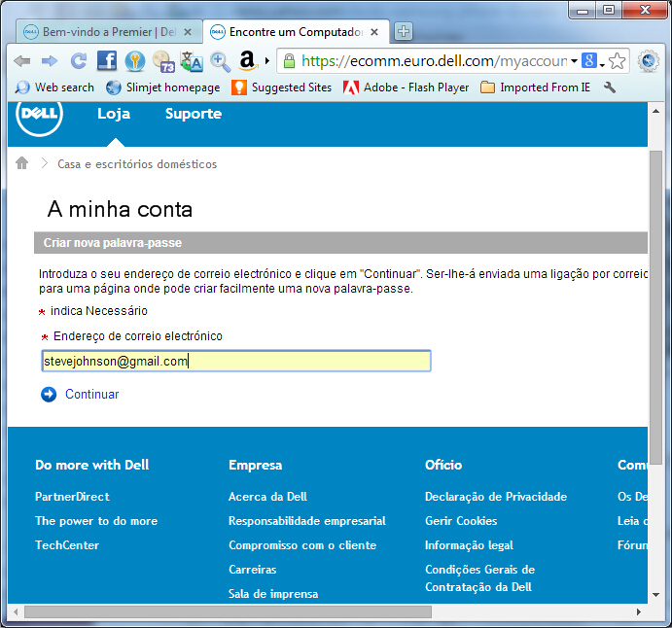Open the address bar history dropdown arrow
This screenshot has height=628, width=672.
click(x=575, y=61)
